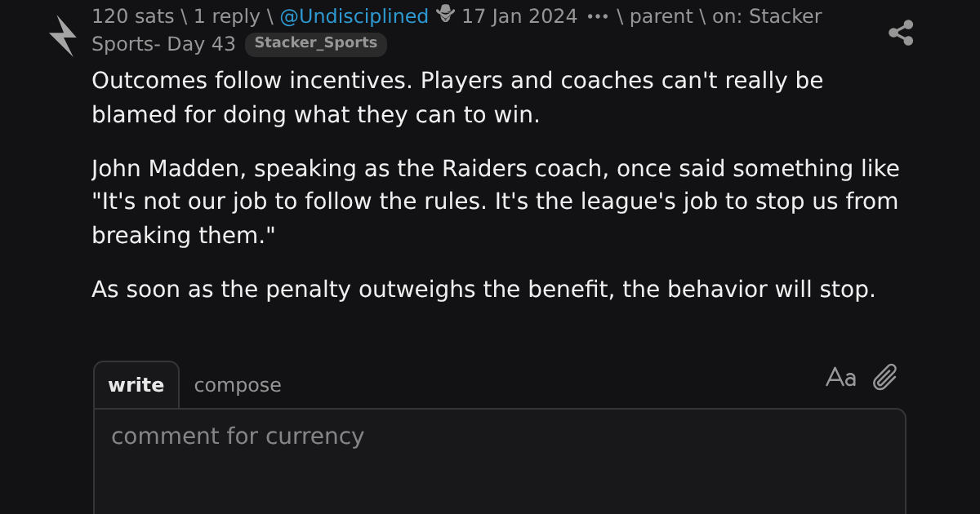This screenshot has width=980, height=514.
Task: Attach a file with the paperclip icon
Action: (885, 377)
